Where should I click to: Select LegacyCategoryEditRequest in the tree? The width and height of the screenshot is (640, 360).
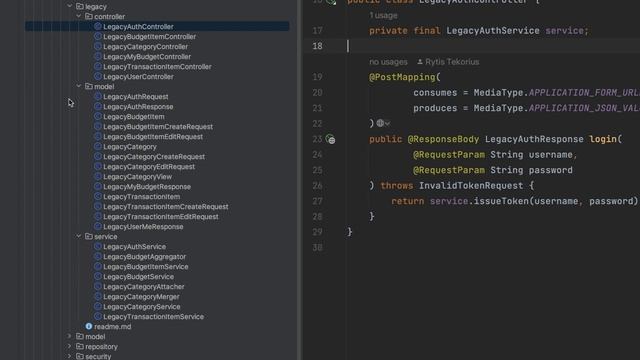click(x=149, y=167)
